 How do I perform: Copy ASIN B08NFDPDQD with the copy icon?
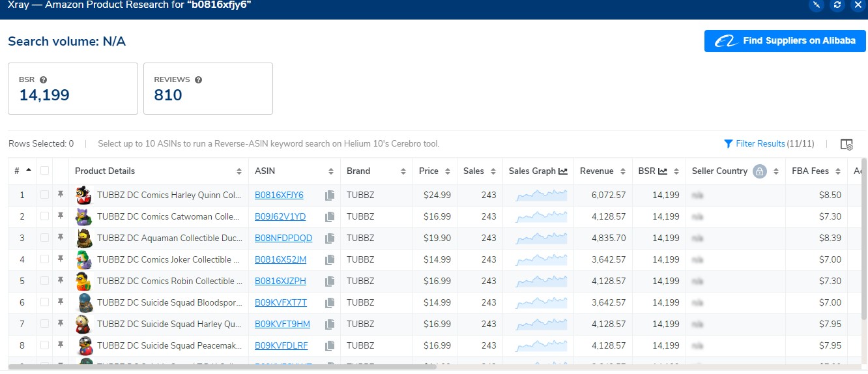[x=330, y=238]
